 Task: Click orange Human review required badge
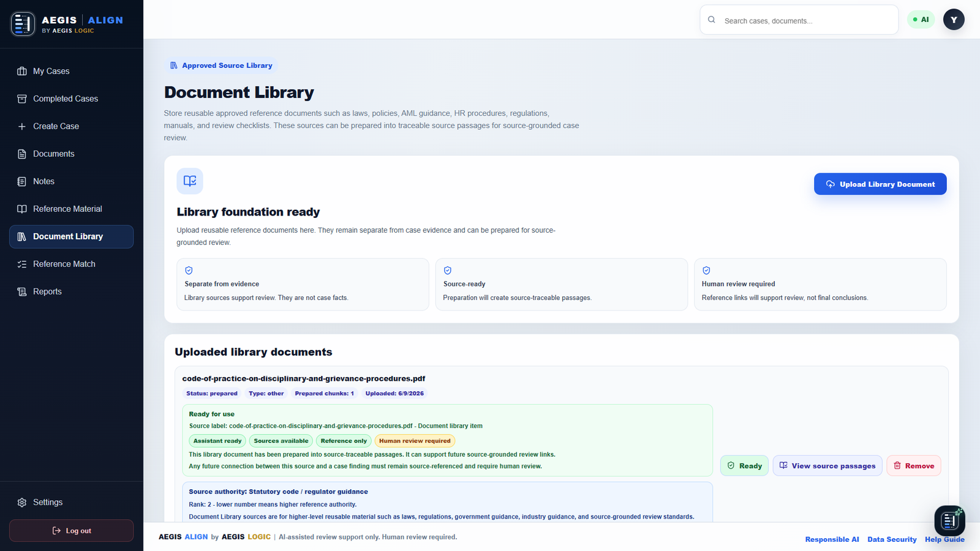tap(415, 441)
